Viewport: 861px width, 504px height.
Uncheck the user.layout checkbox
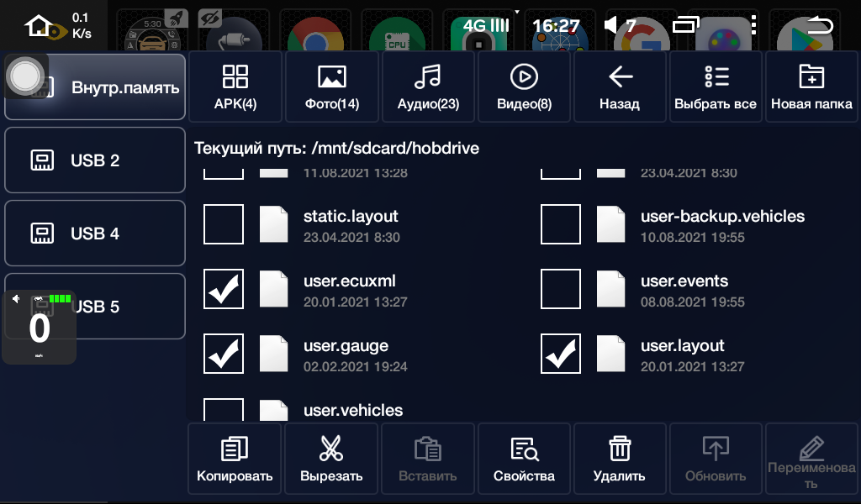point(560,354)
